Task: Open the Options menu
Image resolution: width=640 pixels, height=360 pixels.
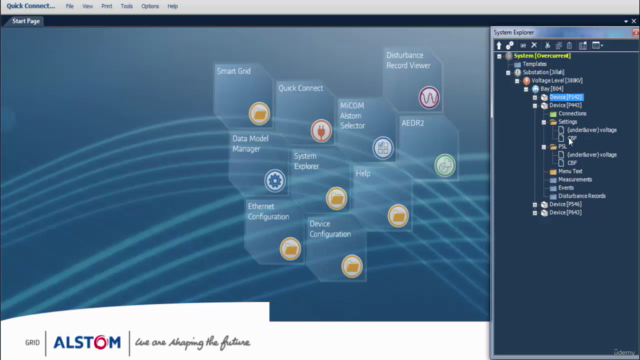Action: (150, 6)
